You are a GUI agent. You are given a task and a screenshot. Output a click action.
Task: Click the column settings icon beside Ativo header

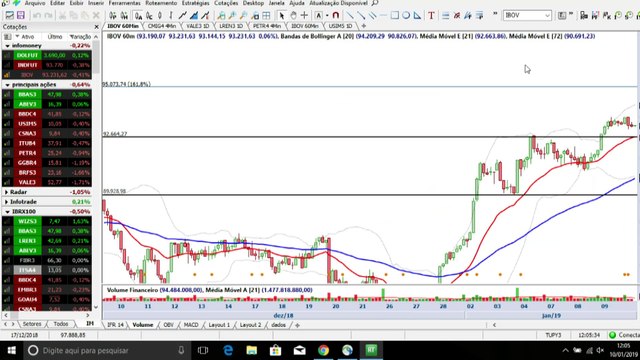(x=7, y=36)
